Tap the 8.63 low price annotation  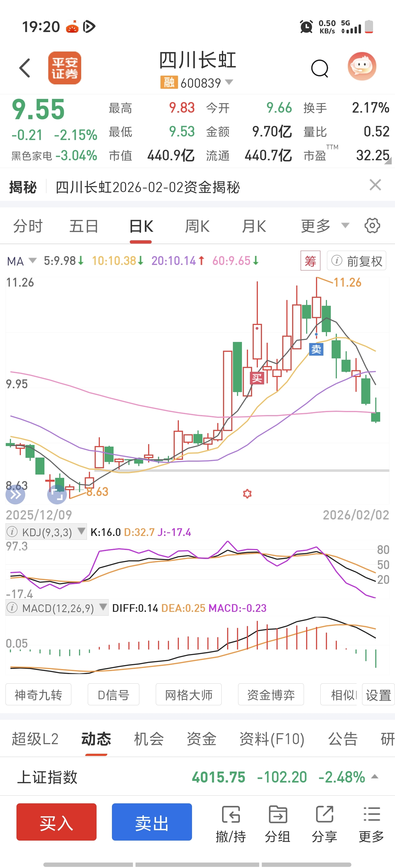pyautogui.click(x=97, y=492)
